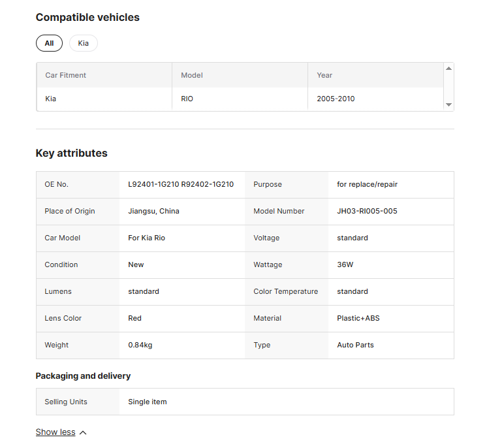The height and width of the screenshot is (448, 487).
Task: Click the 36W wattage value
Action: (x=345, y=264)
